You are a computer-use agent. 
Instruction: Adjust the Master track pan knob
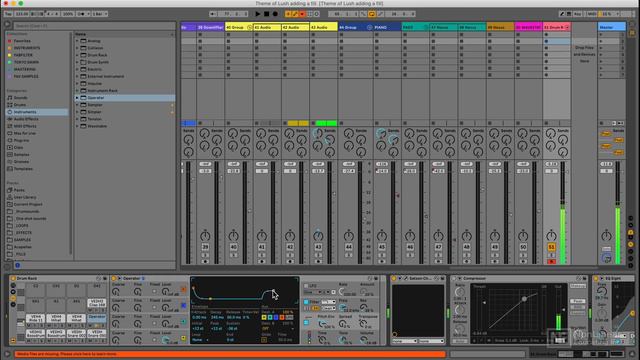point(606,236)
